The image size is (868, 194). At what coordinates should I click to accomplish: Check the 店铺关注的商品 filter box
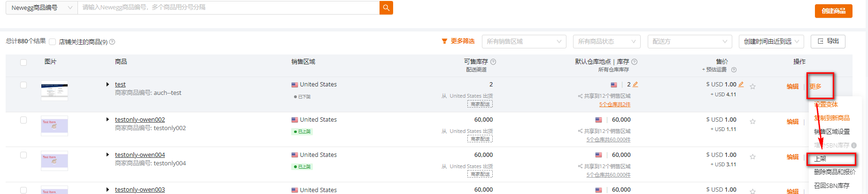(x=53, y=42)
